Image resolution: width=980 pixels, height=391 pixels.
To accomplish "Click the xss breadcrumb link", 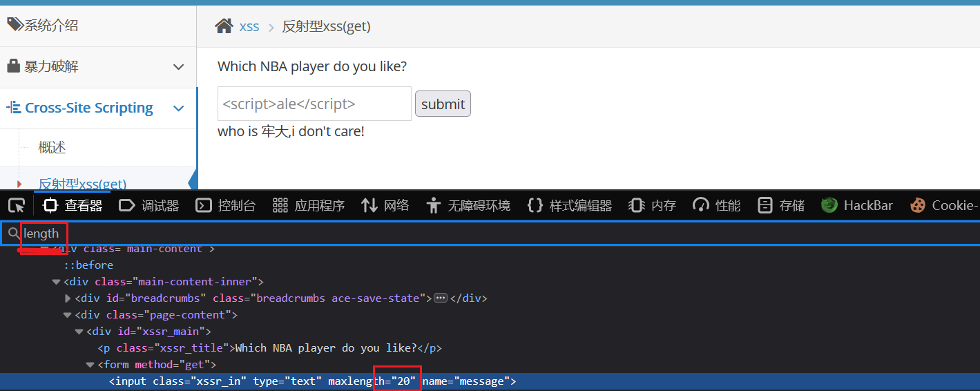I will [x=249, y=26].
